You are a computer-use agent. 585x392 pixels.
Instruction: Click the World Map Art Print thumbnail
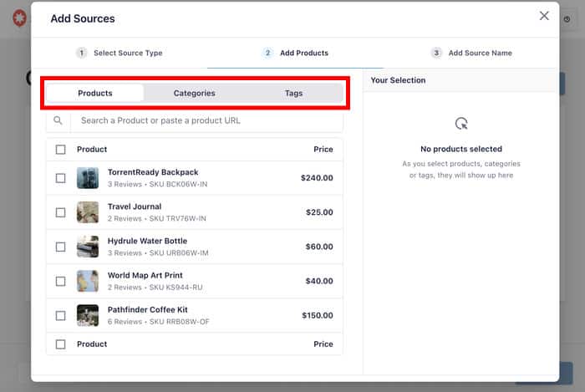(88, 281)
